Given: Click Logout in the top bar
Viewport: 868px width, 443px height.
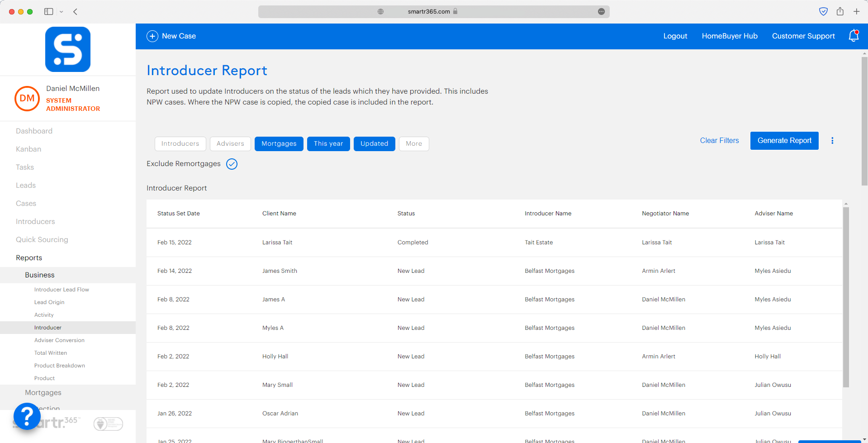Looking at the screenshot, I should (x=675, y=36).
